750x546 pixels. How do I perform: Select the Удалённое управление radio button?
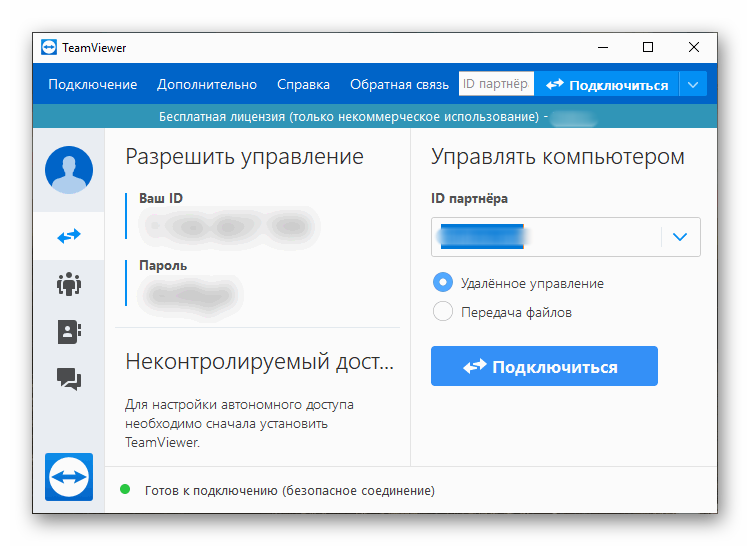443,283
